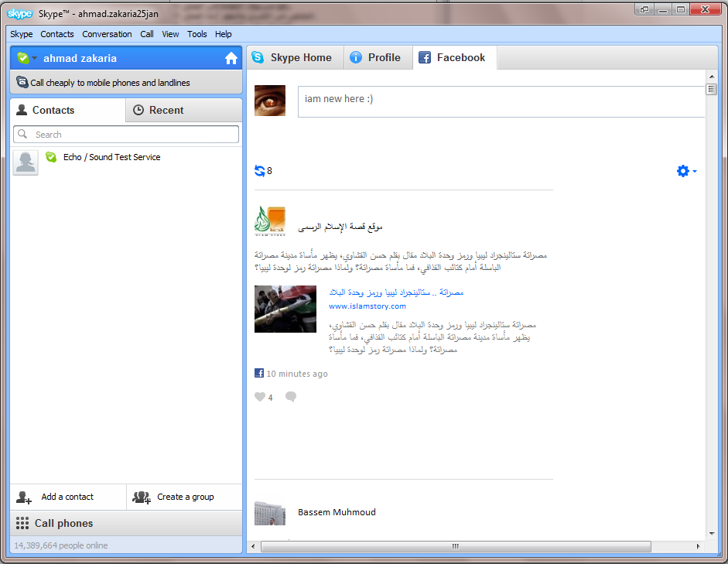Viewport: 728px width, 564px height.
Task: Switch to the Recent tab
Action: click(184, 110)
